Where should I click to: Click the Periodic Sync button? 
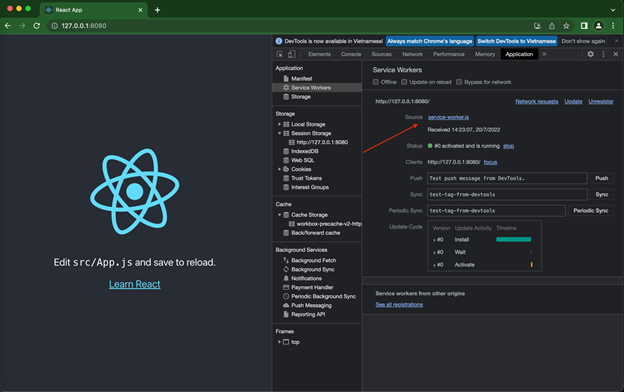[591, 211]
